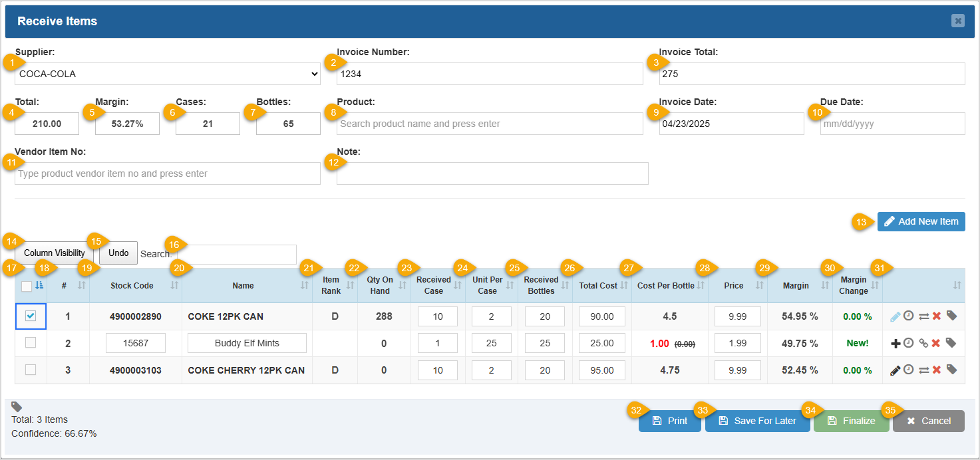Image resolution: width=980 pixels, height=460 pixels.
Task: Click the Finalize button
Action: tap(851, 421)
